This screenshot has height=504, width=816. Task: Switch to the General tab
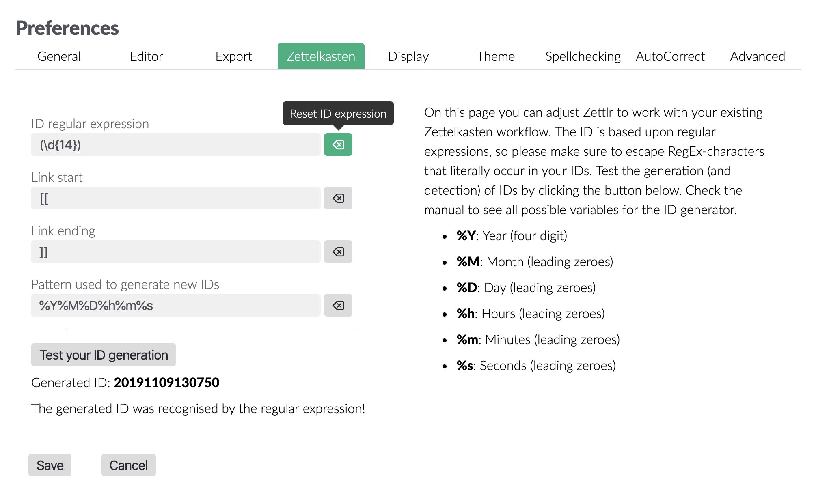(58, 56)
